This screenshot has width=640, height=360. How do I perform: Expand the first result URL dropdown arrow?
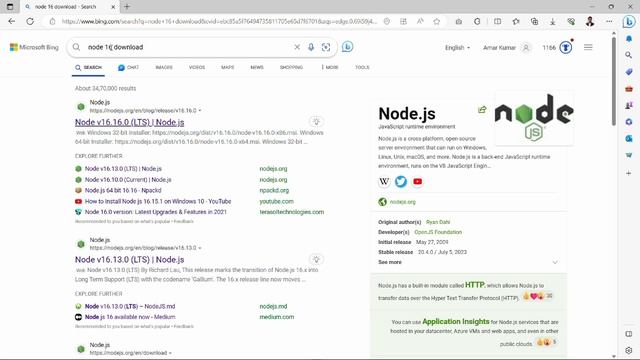[x=200, y=111]
